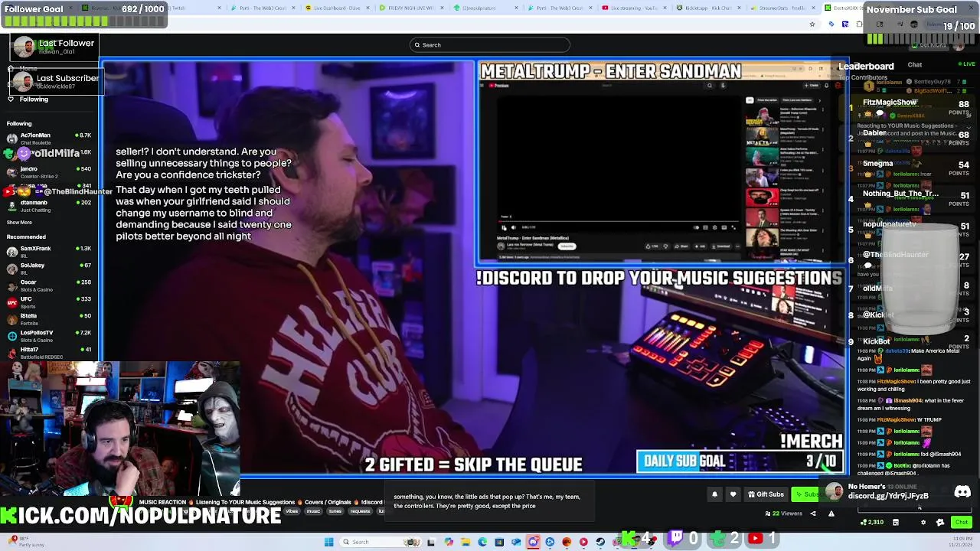Click FitzMagicShow on the leaderboard
Viewport: 980px width, 551px height.
tap(889, 102)
